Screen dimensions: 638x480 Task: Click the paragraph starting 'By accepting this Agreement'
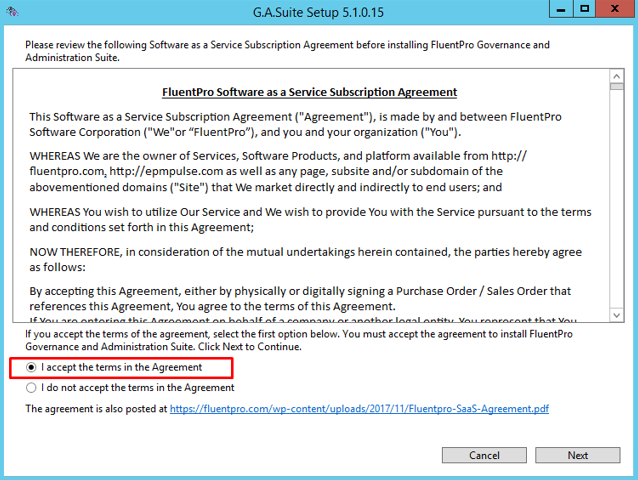pos(300,299)
